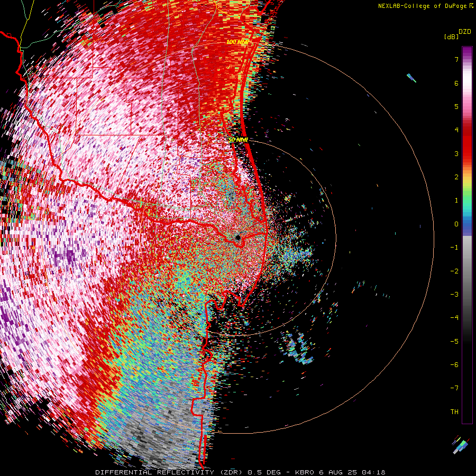Select the -3 tick label on scale

(454, 295)
